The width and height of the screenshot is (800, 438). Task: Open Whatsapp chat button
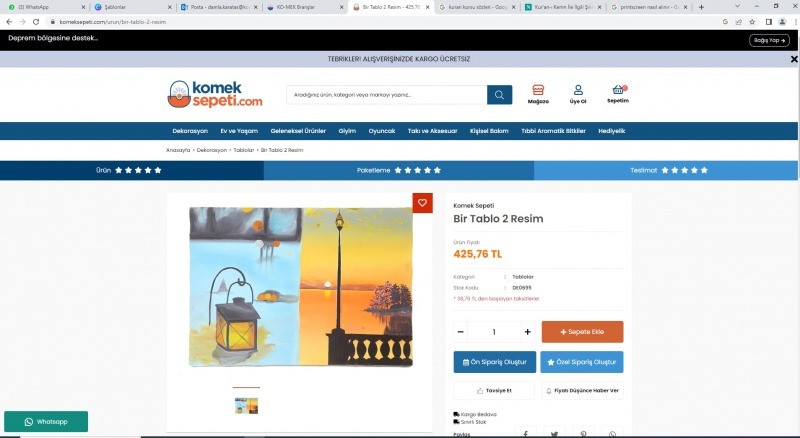46,422
